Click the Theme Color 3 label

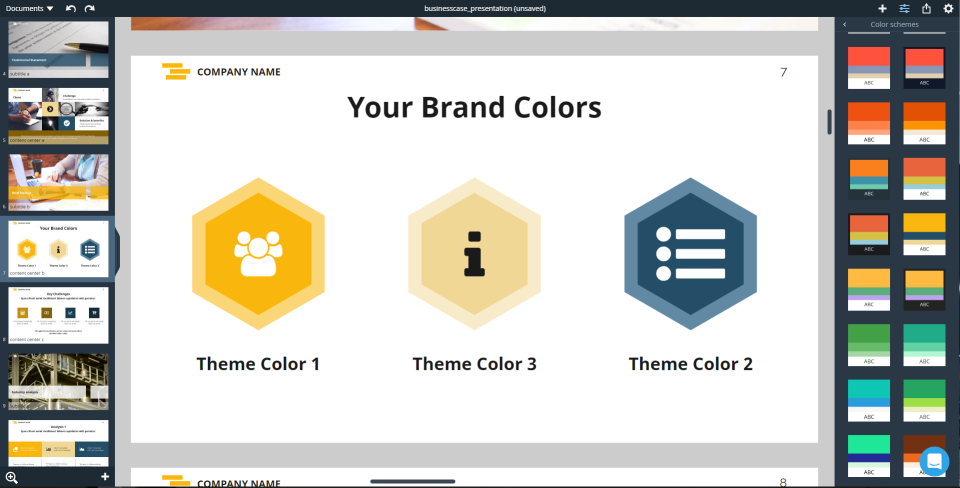pos(474,364)
